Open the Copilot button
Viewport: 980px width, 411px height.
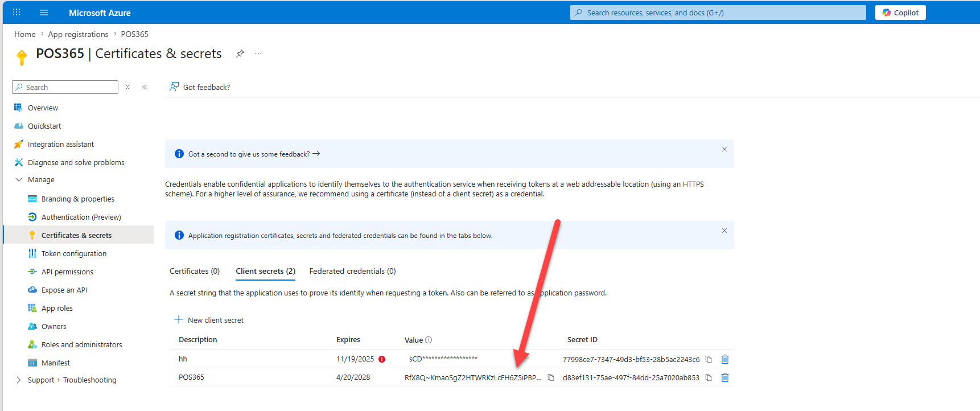[x=900, y=13]
